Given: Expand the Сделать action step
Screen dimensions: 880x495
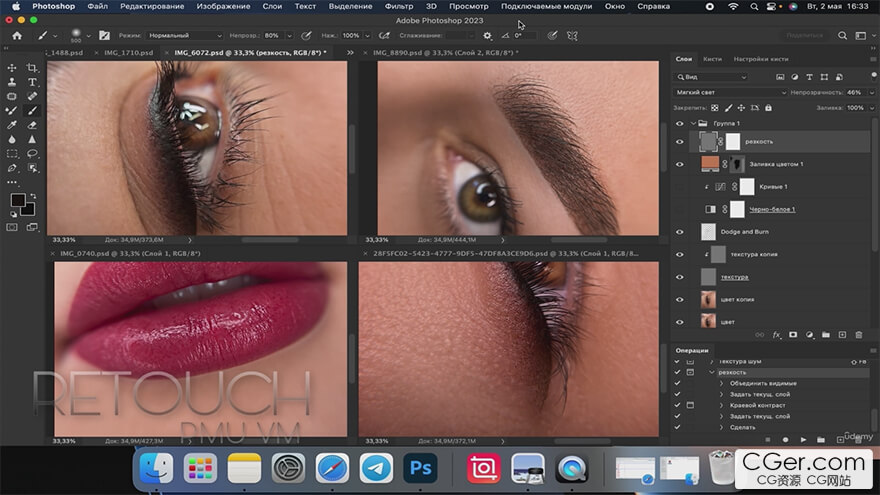Looking at the screenshot, I should pyautogui.click(x=722, y=427).
